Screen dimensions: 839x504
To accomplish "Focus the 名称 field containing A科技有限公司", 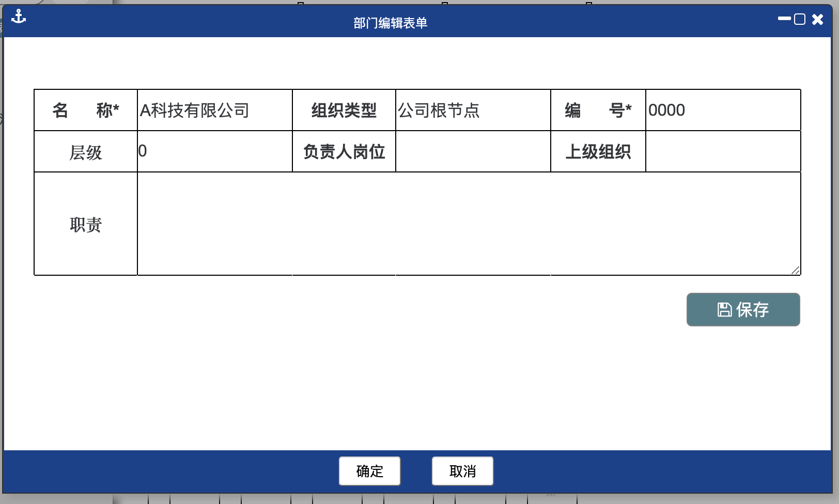I will [214, 111].
